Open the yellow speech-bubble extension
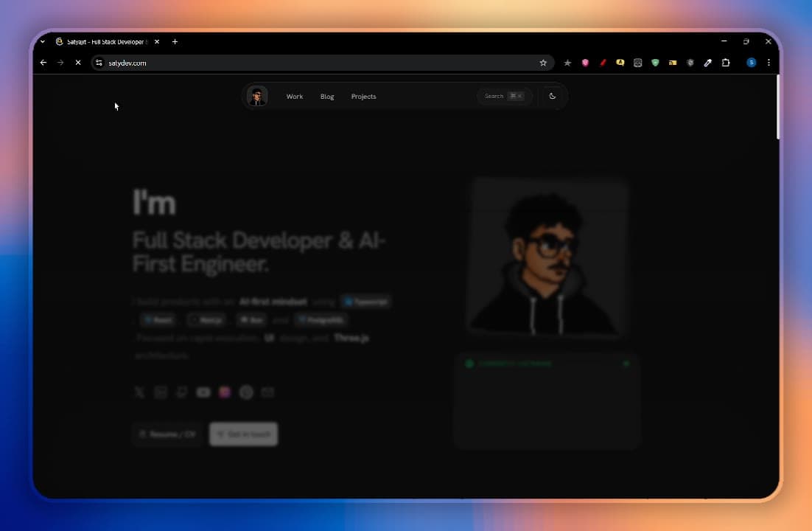The height and width of the screenshot is (531, 812). pos(620,63)
